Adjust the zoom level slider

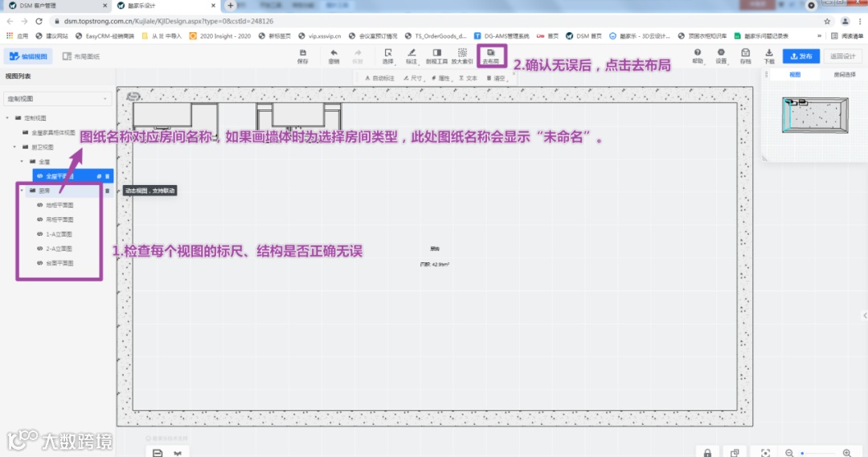(x=818, y=453)
